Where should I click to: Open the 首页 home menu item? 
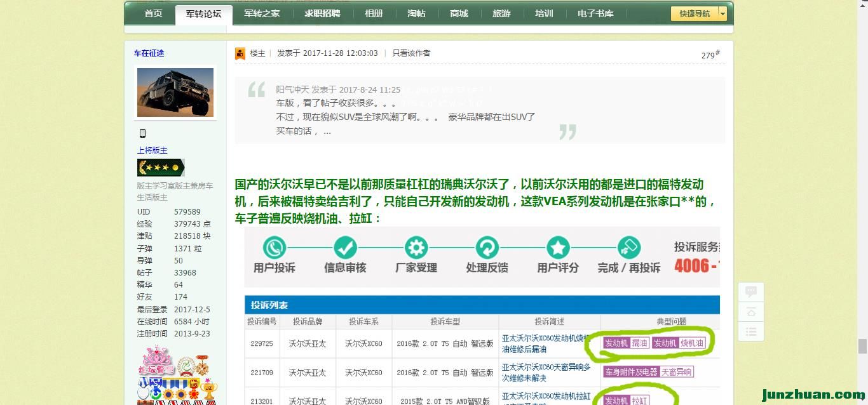153,13
